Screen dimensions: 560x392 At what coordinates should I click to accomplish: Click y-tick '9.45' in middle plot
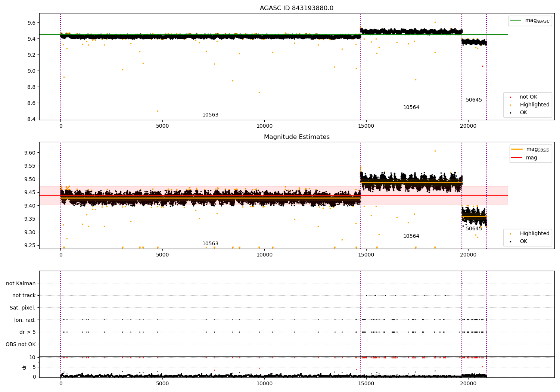30,193
